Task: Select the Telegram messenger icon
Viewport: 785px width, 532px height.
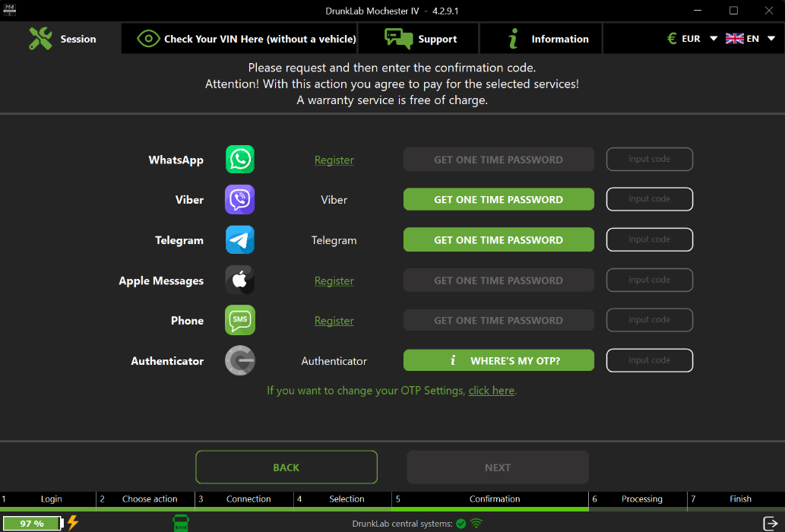Action: (239, 239)
